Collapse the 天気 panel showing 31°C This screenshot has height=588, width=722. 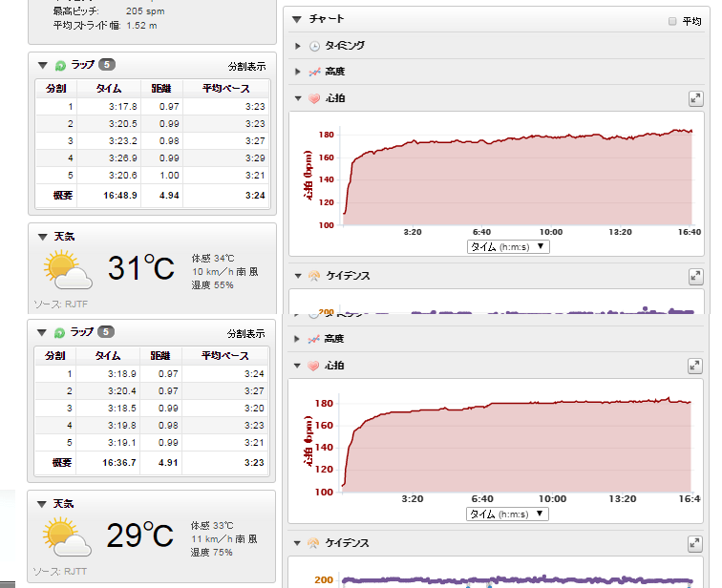(43, 237)
